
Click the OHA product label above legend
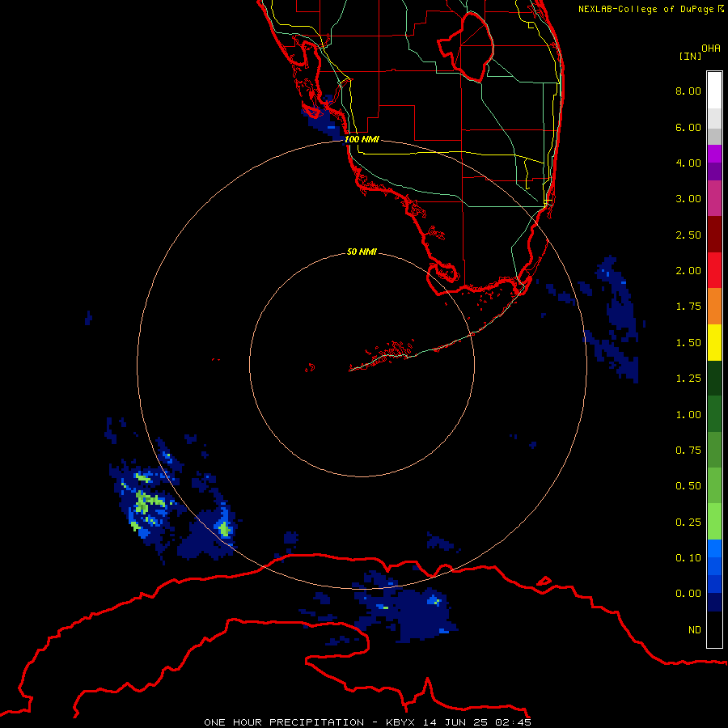click(711, 49)
